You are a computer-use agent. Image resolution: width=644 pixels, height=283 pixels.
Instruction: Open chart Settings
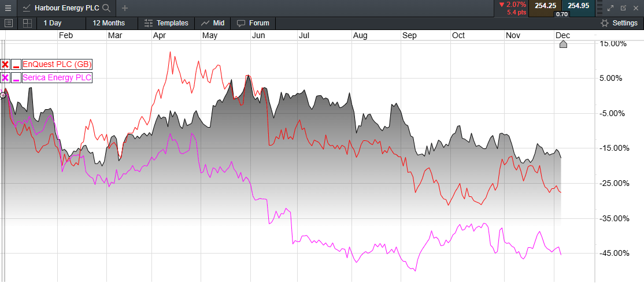point(619,23)
